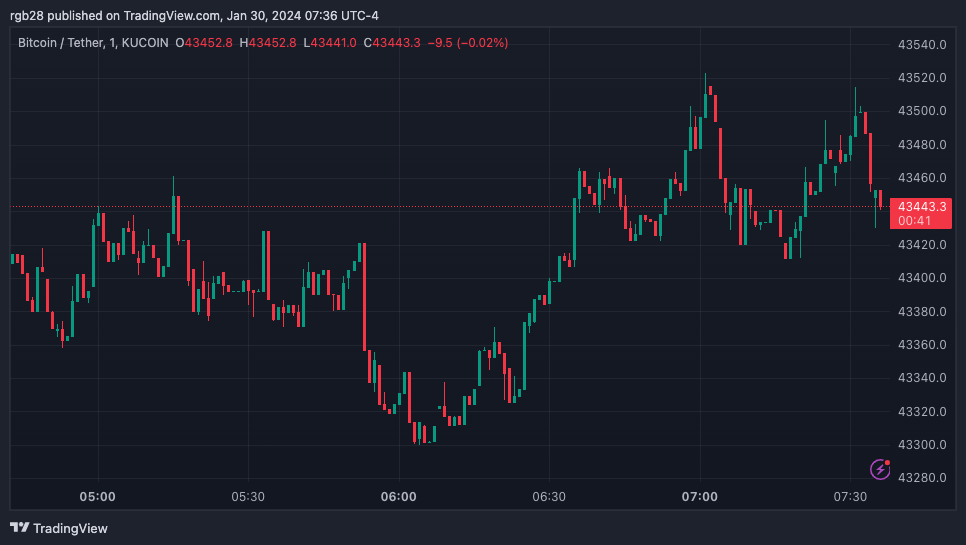The image size is (966, 545).
Task: Click the 43460.0 price axis label
Action: click(x=922, y=178)
